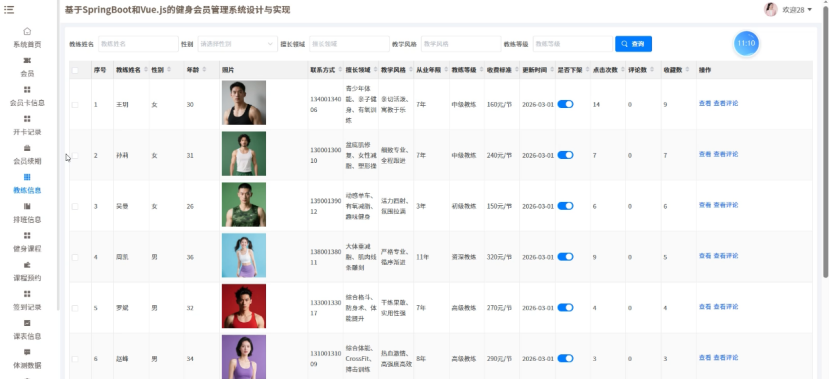Open the 会员续期 sidebar menu

coord(27,161)
